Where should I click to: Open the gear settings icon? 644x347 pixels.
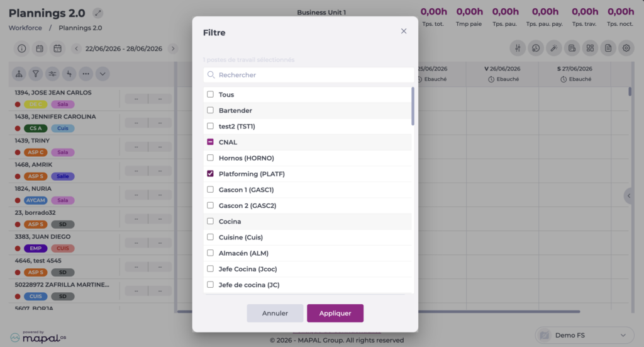pos(626,48)
